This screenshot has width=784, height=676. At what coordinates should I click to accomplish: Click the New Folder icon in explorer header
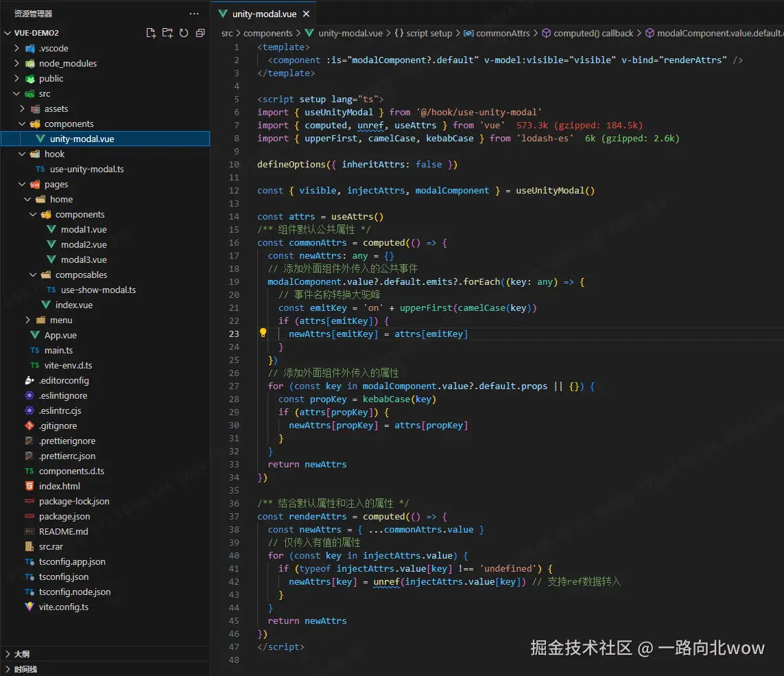(167, 33)
